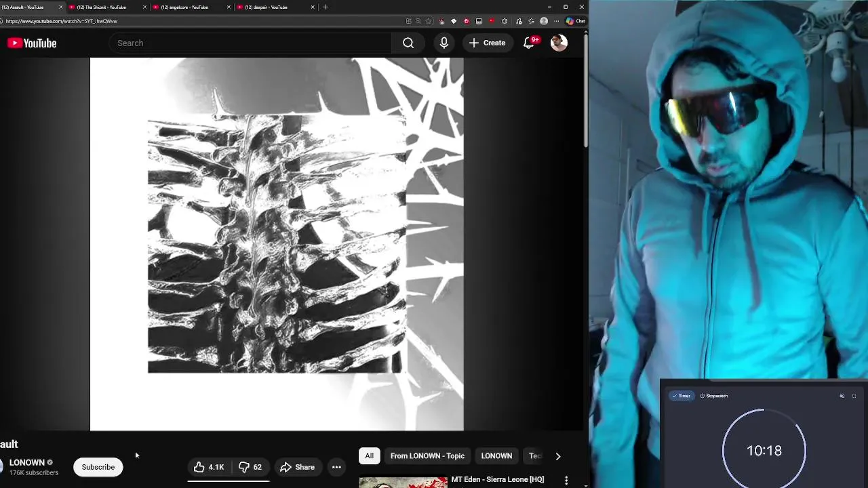Activate voice search microphone
Screen dimensions: 868x488
tap(444, 43)
